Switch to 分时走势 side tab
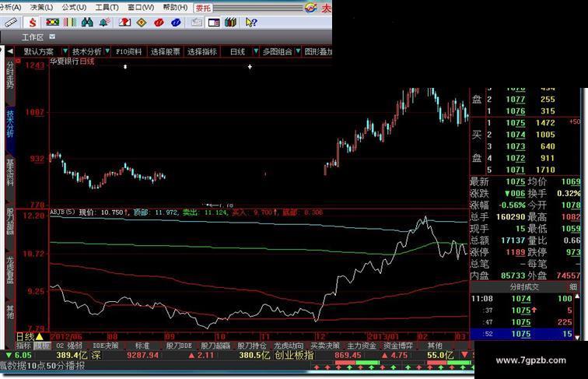This screenshot has width=588, height=379. [10, 76]
